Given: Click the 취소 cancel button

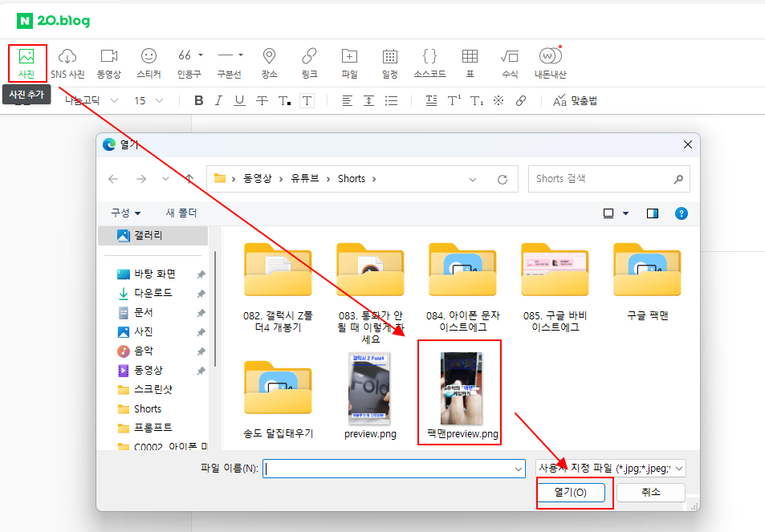Looking at the screenshot, I should click(651, 493).
